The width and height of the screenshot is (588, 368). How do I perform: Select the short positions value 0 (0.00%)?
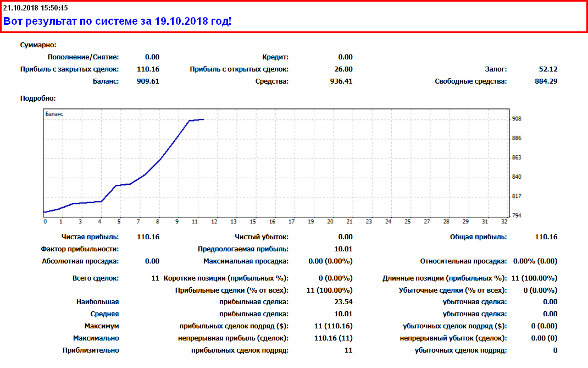tap(336, 278)
